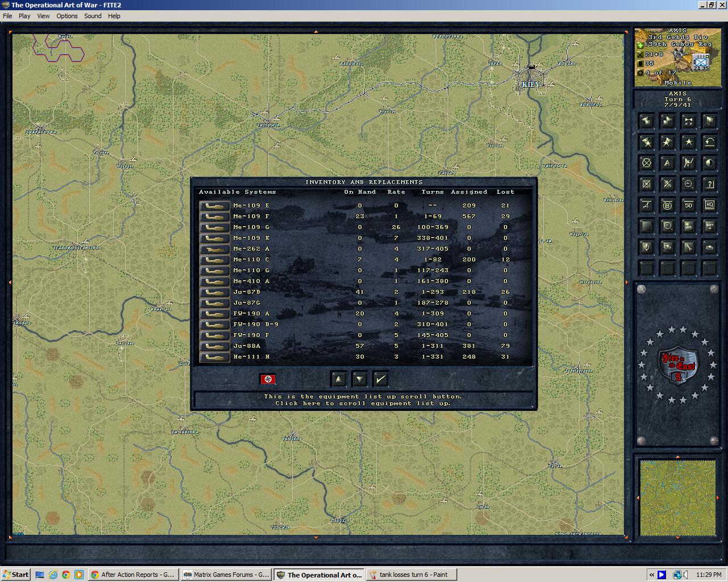The width and height of the screenshot is (728, 582).
Task: Open the Play menu
Action: (24, 16)
